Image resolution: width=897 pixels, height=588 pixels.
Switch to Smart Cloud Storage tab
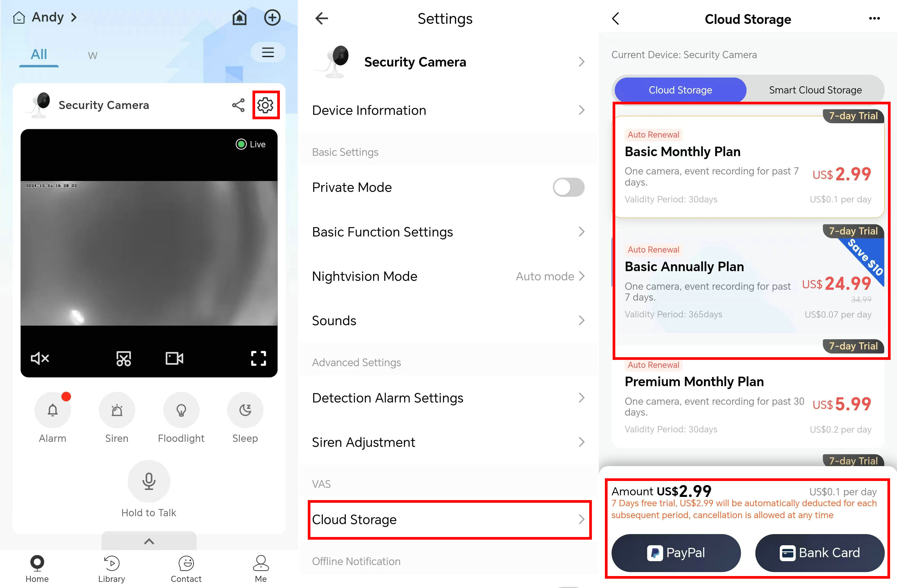click(815, 90)
